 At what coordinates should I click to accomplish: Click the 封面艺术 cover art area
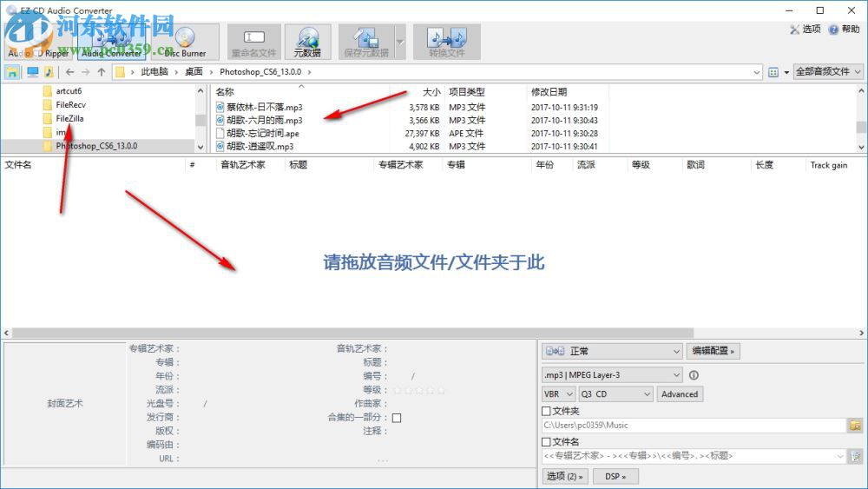tap(65, 404)
